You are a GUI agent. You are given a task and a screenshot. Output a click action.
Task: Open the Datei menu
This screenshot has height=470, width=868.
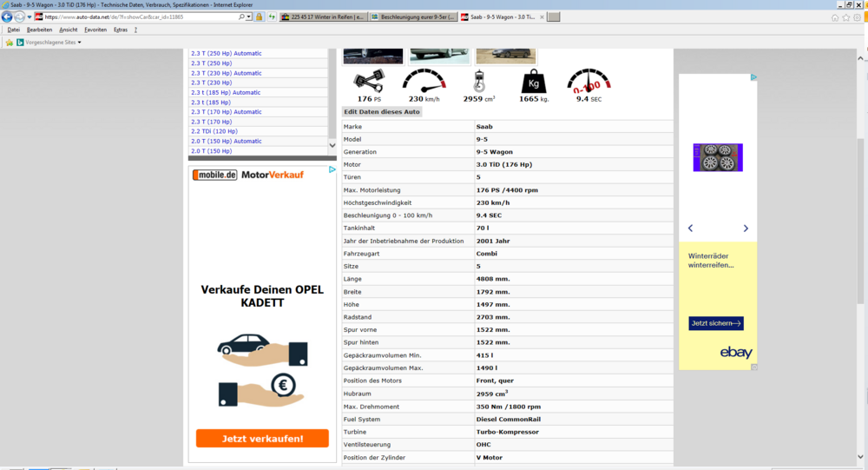click(14, 30)
